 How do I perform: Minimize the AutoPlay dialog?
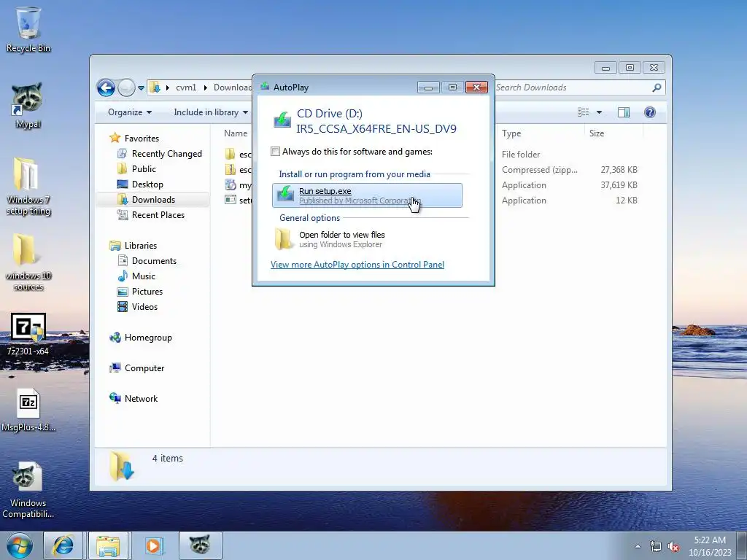click(x=428, y=87)
